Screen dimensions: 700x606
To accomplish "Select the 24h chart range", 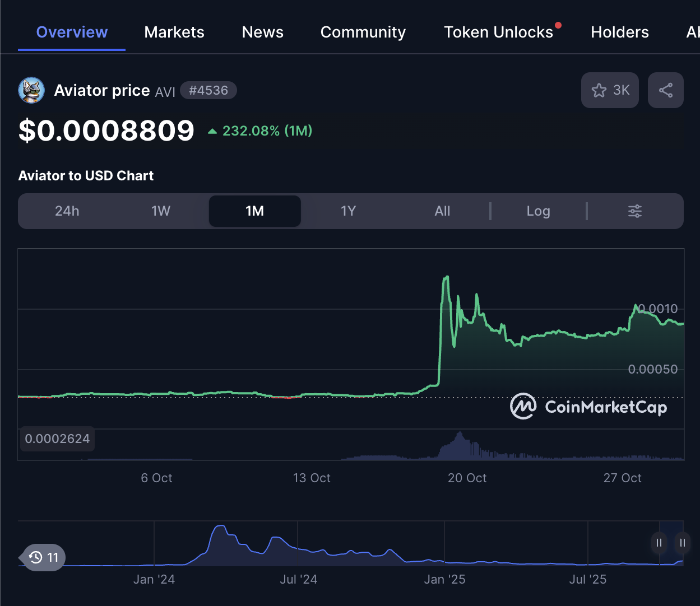I will coord(67,211).
